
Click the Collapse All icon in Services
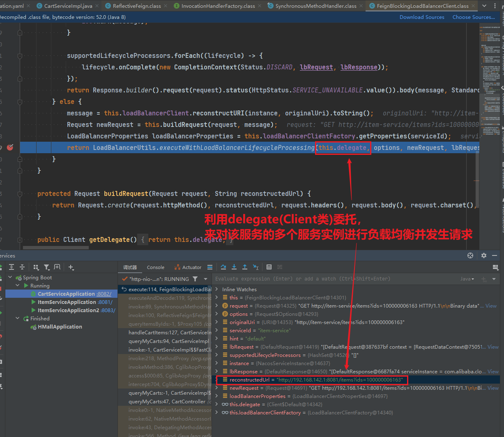point(22,267)
